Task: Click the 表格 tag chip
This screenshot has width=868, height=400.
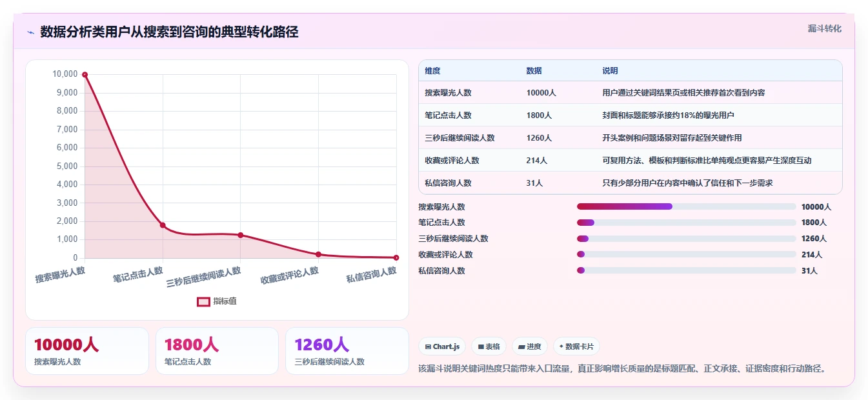Action: [489, 346]
